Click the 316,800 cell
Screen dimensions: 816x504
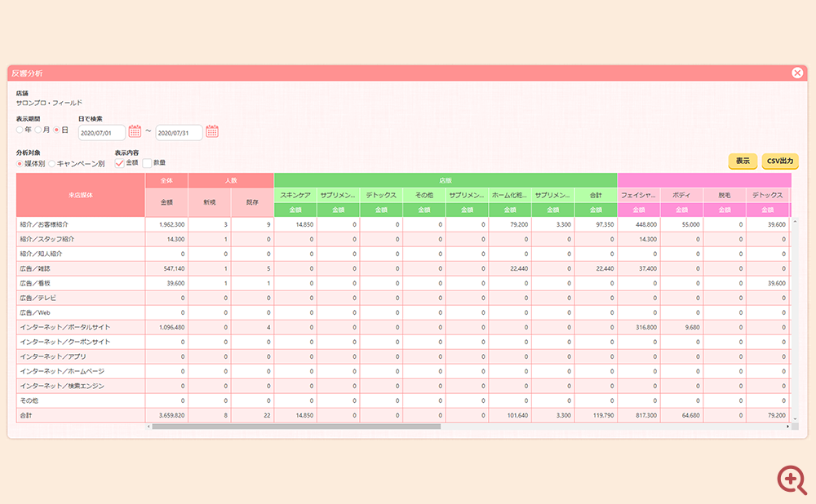(x=639, y=327)
